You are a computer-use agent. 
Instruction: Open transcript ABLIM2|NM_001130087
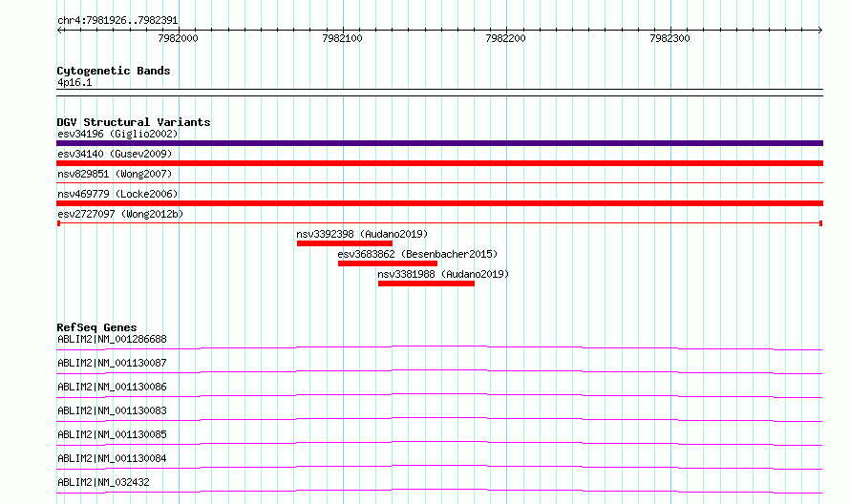pyautogui.click(x=112, y=363)
